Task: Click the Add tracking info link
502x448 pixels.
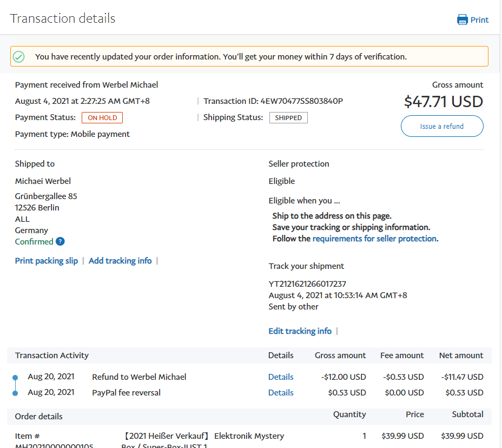Action: (x=120, y=261)
